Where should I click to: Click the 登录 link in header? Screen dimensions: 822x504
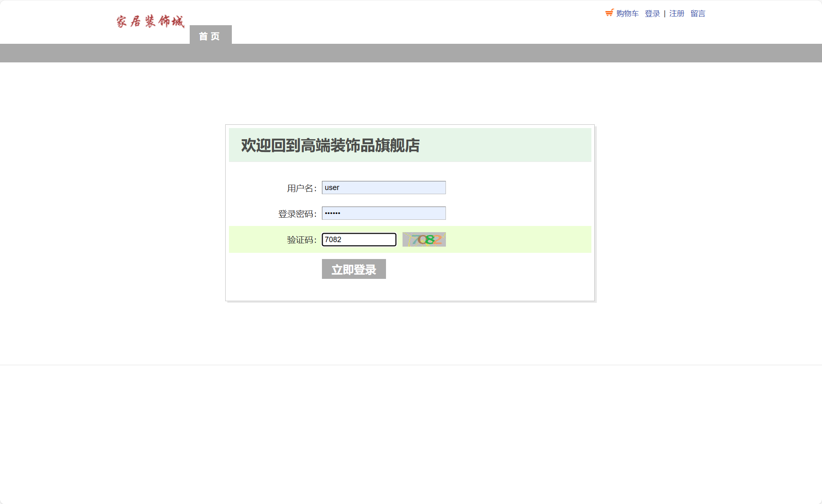(652, 14)
